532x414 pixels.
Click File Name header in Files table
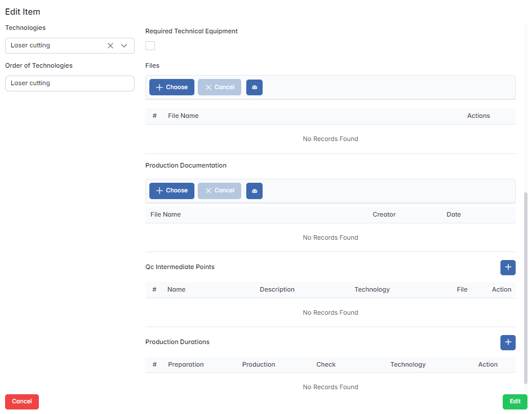183,116
